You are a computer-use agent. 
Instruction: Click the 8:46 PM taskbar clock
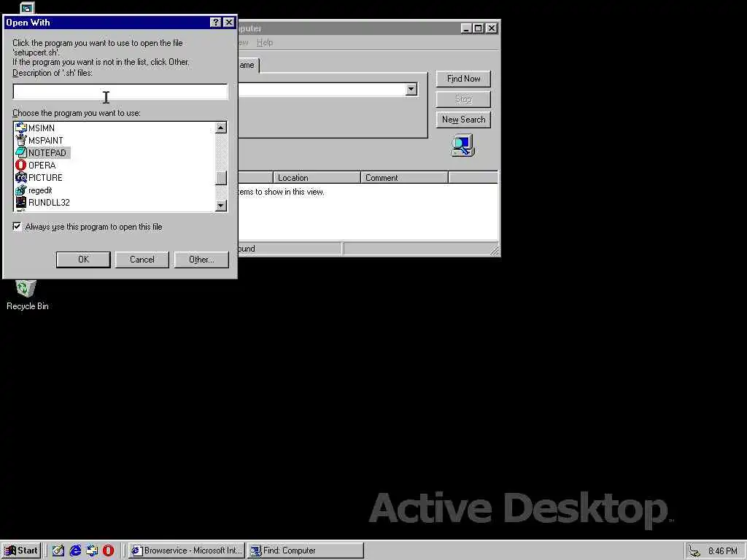click(723, 551)
